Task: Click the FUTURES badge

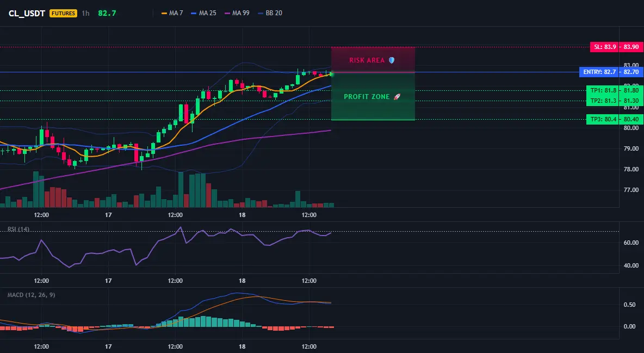Action: pos(63,13)
